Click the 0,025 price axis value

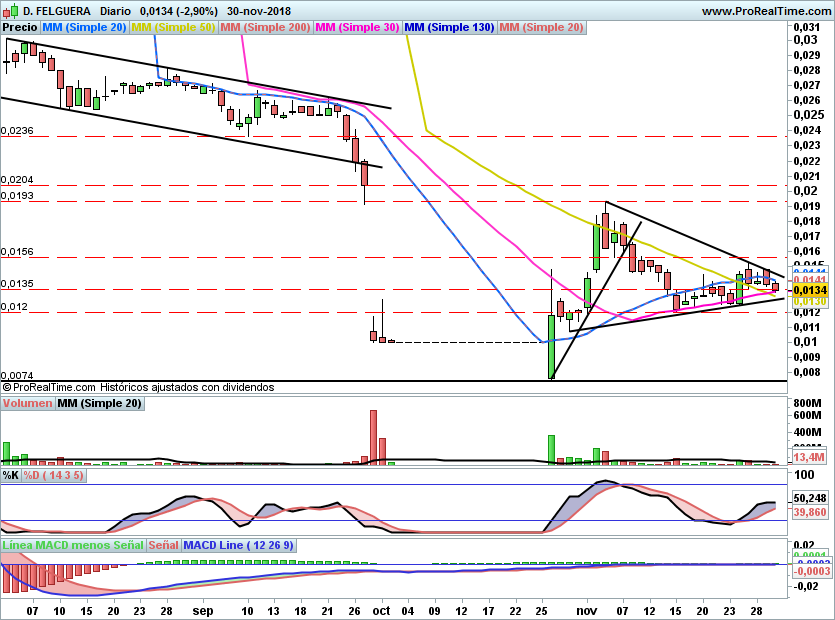pos(809,115)
